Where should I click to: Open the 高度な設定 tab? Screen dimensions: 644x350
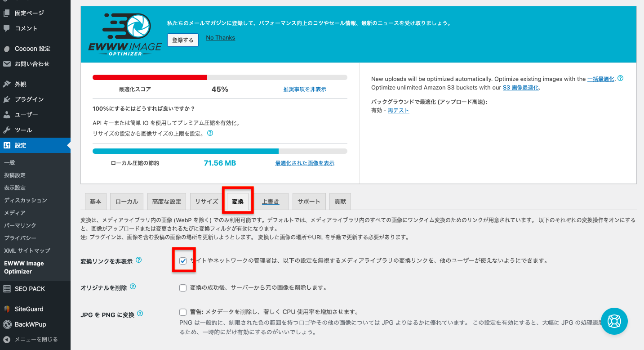(167, 202)
